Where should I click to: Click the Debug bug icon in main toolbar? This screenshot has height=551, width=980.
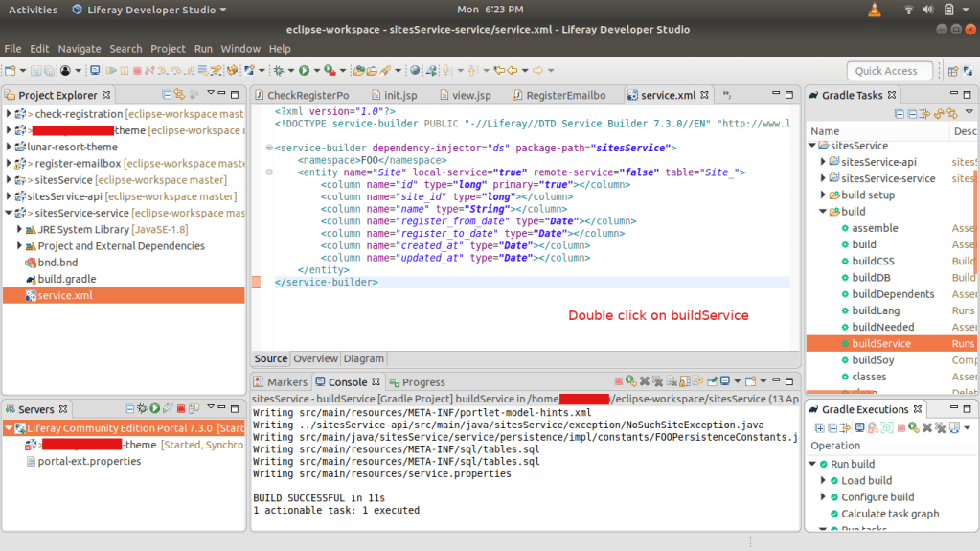[279, 71]
